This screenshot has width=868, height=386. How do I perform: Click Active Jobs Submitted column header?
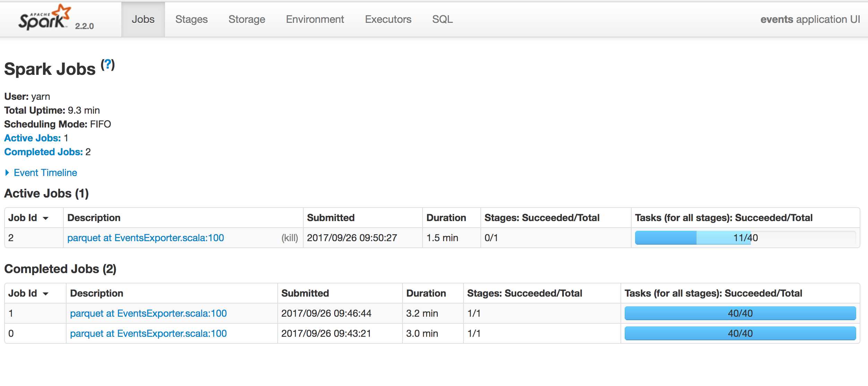pos(363,218)
